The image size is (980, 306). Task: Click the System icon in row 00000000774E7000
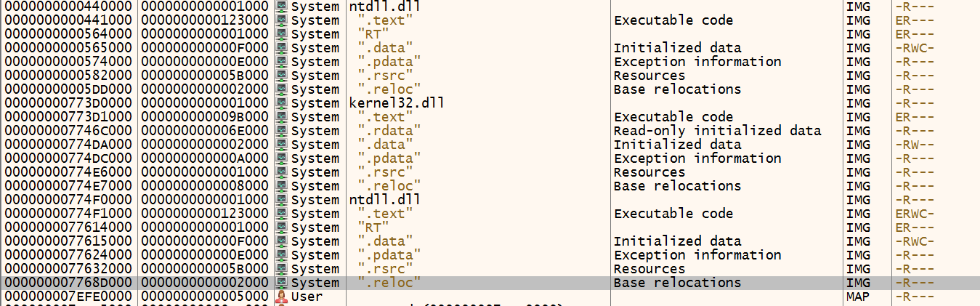click(x=282, y=186)
